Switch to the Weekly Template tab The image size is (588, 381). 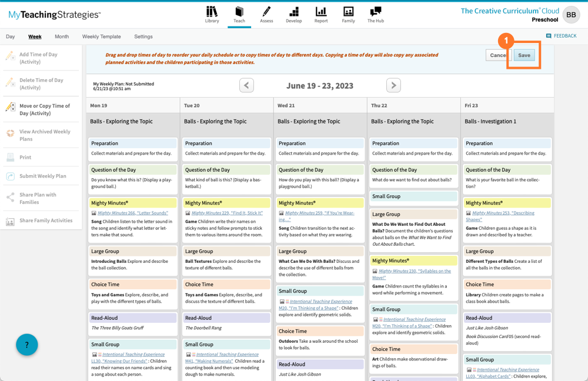(101, 36)
